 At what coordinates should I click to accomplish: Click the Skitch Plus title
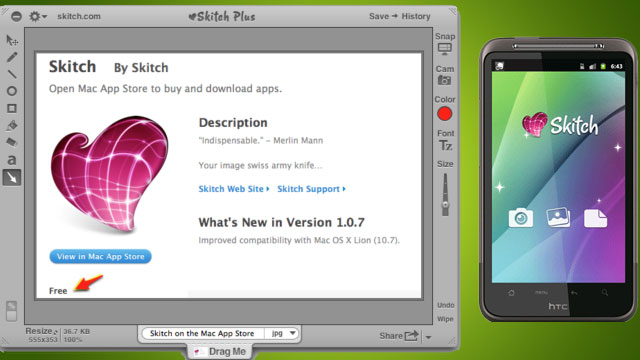[222, 16]
